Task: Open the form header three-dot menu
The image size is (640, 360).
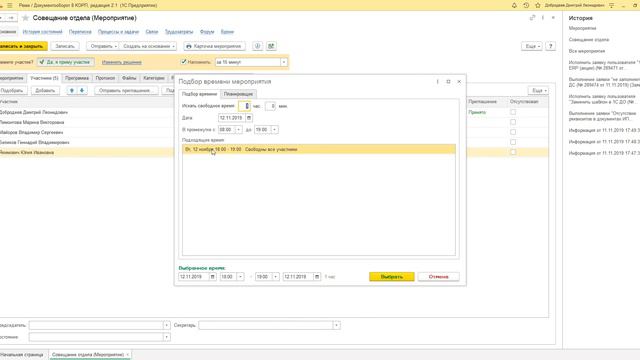Action: click(x=543, y=18)
